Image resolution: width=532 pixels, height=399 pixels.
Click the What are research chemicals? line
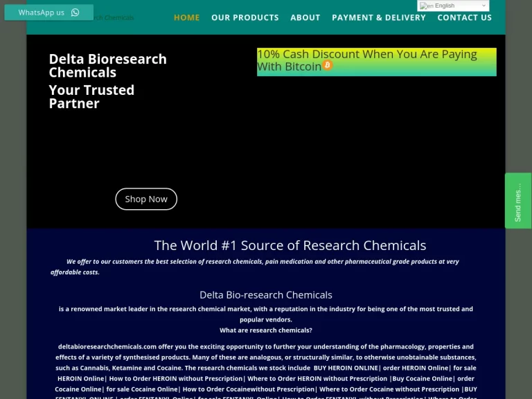(x=266, y=330)
